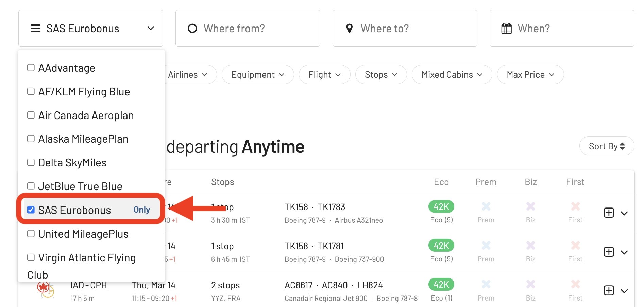Check the Air Canada Aeroplan checkbox
Screen dimensions: 644x307
[x=31, y=115]
